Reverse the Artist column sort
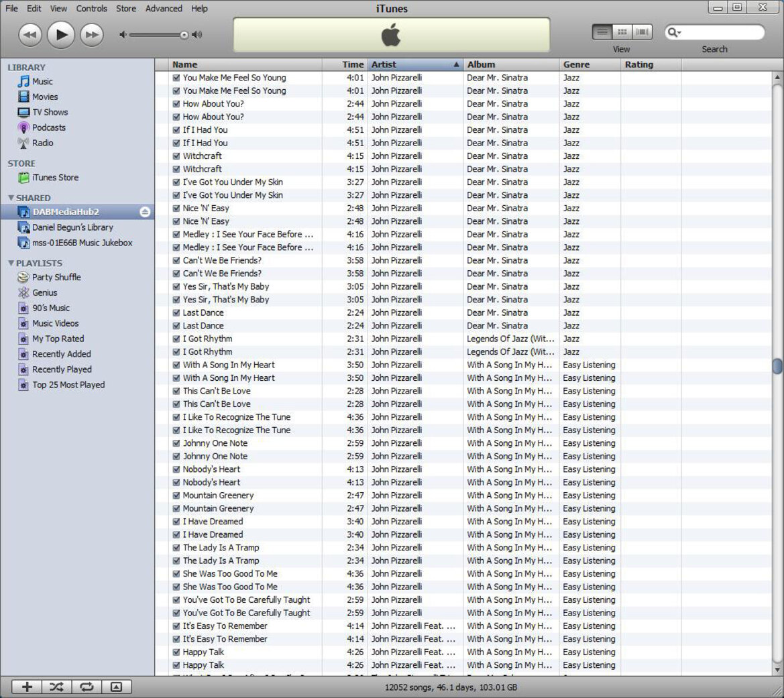784x698 pixels. (x=415, y=64)
